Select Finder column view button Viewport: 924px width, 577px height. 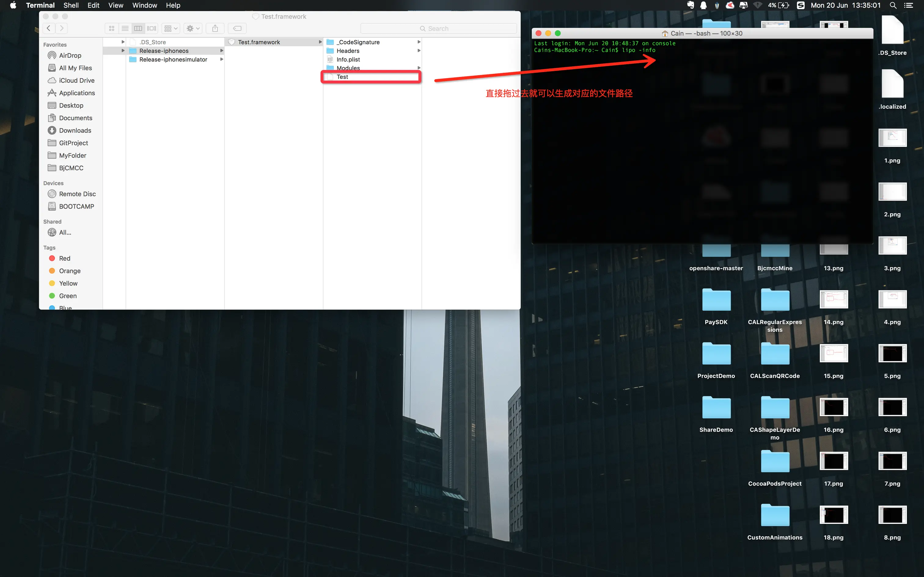click(x=138, y=28)
